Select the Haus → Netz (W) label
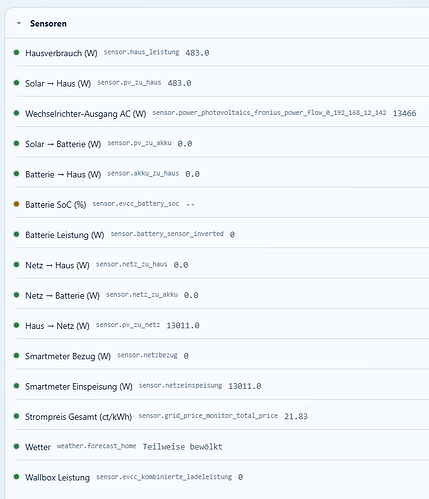 tap(57, 326)
